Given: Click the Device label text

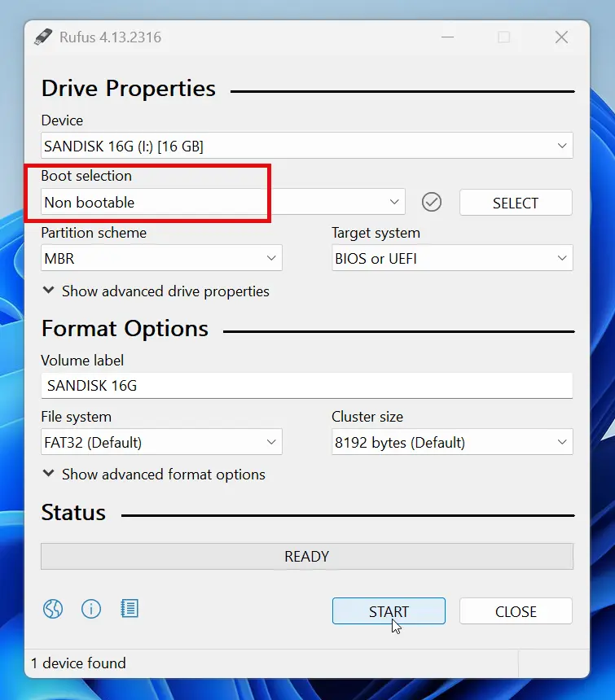Looking at the screenshot, I should point(62,120).
